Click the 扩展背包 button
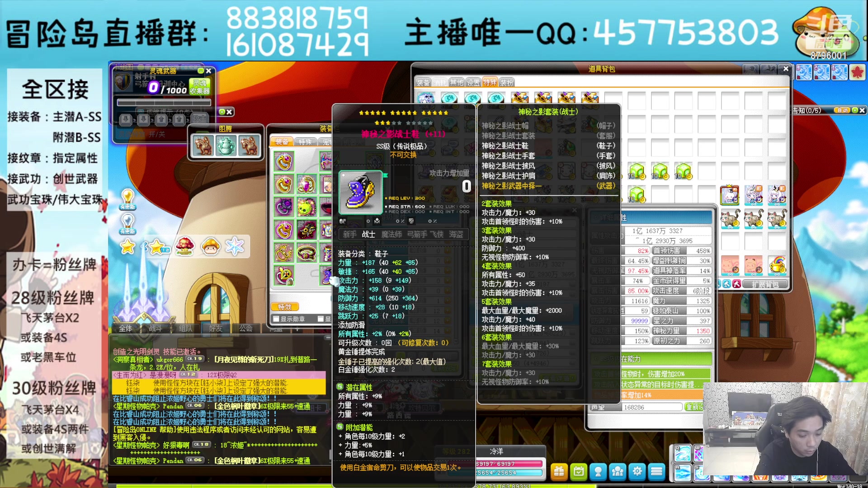The image size is (868, 488). tap(765, 284)
